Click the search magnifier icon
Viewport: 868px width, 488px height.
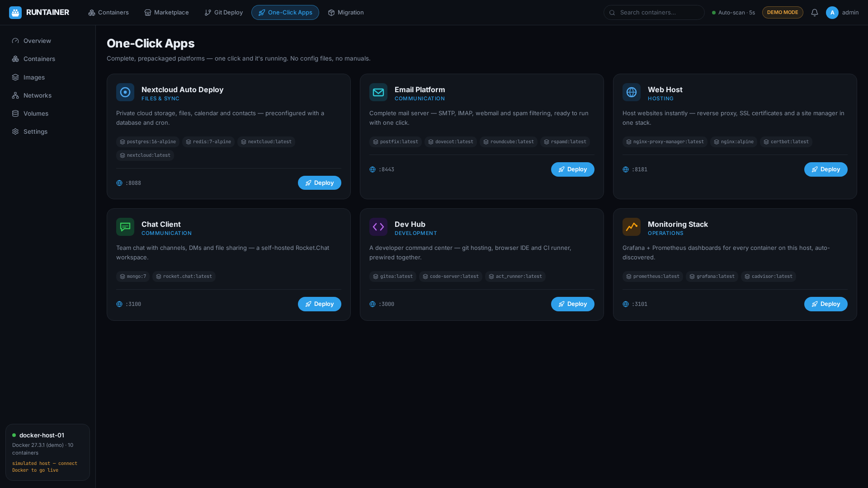click(612, 13)
